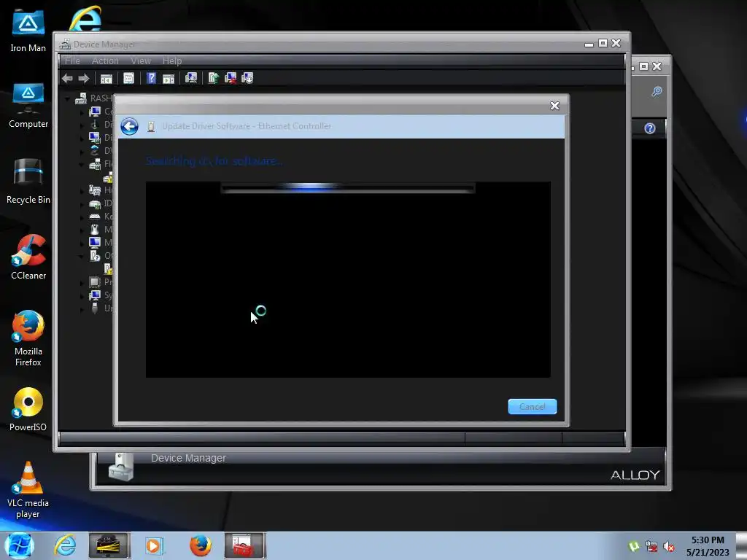Launch CCleaner from the desktop
The image size is (747, 560).
28,257
